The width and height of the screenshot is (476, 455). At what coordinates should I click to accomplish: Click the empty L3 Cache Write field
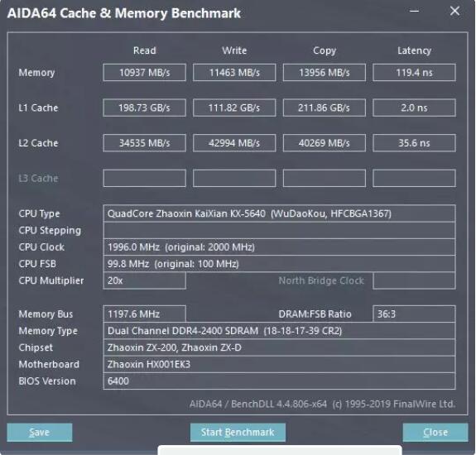234,178
